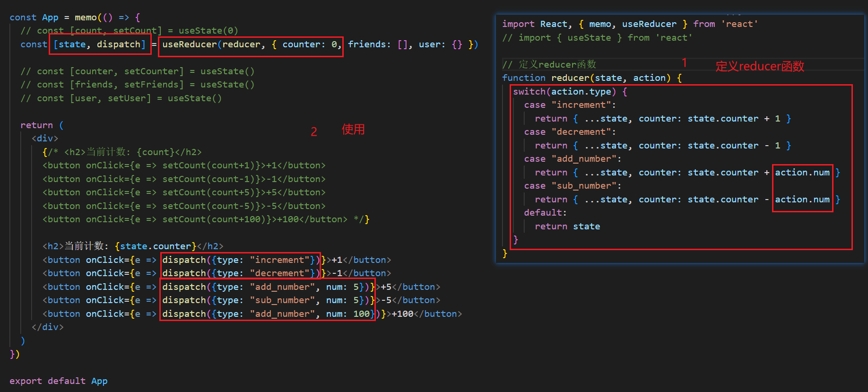Click the commented 'import { useState }' line
This screenshot has height=392, width=868.
click(597, 38)
